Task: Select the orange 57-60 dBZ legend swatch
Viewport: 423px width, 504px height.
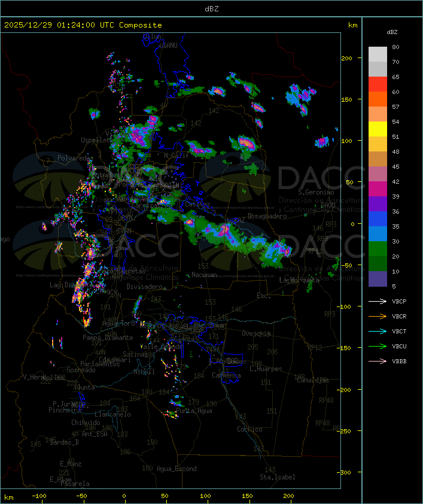Action: 378,99
